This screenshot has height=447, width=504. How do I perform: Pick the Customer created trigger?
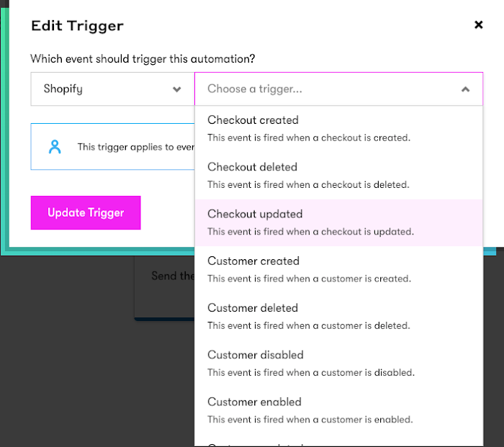(x=338, y=270)
